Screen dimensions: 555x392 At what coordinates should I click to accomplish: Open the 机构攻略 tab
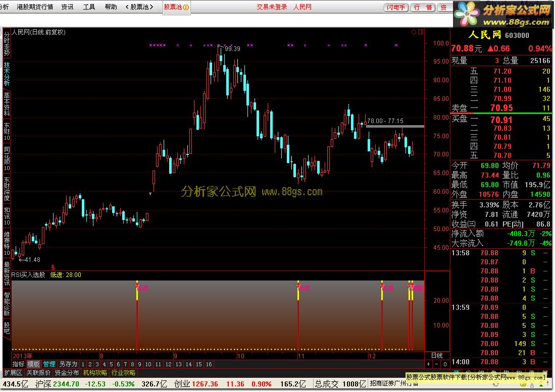(x=95, y=372)
